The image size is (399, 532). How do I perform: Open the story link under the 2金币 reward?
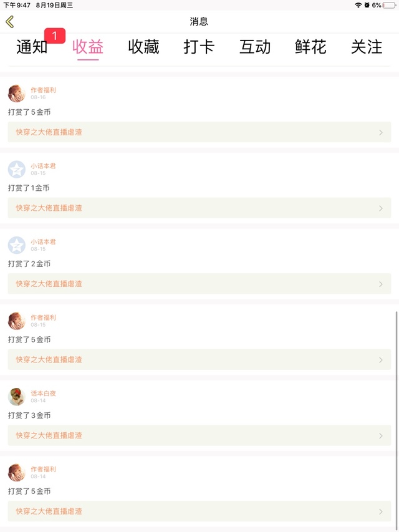click(49, 284)
